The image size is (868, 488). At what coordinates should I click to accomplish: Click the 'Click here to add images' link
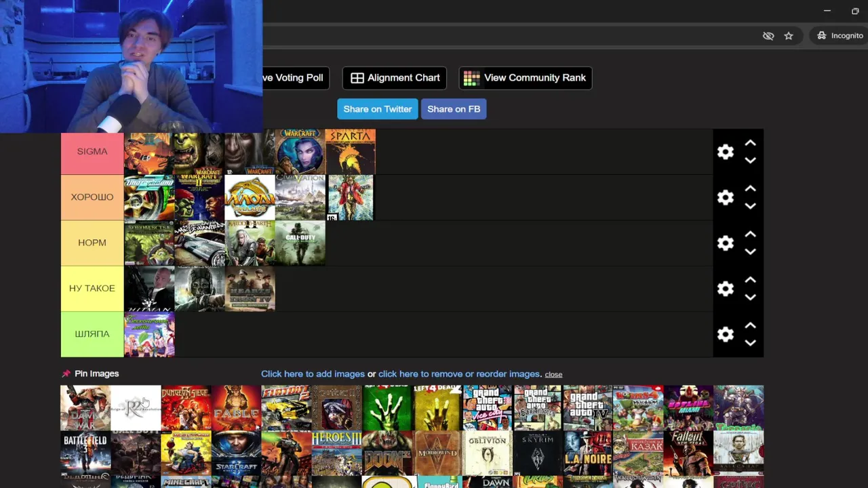[x=313, y=374]
